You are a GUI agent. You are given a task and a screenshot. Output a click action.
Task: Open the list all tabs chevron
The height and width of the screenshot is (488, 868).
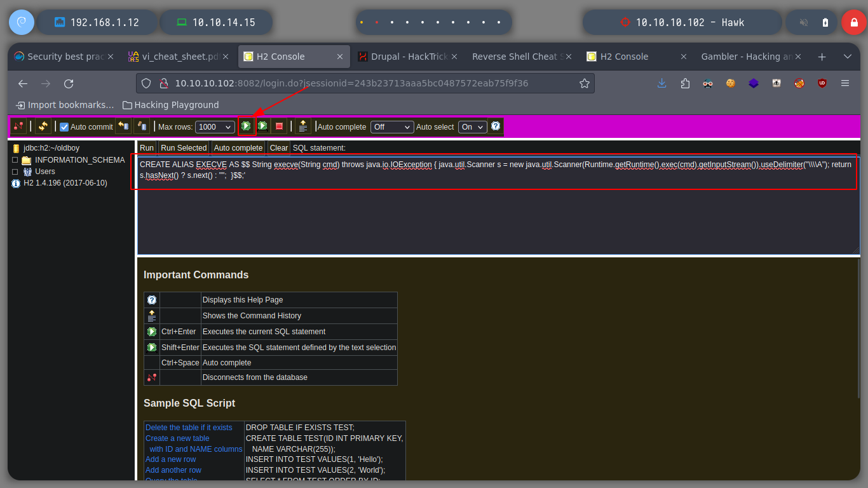point(848,57)
